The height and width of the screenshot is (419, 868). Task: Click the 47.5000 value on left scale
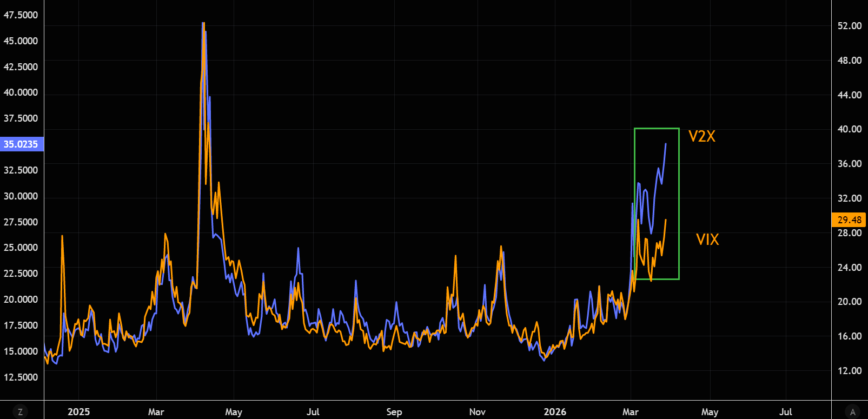pos(21,15)
